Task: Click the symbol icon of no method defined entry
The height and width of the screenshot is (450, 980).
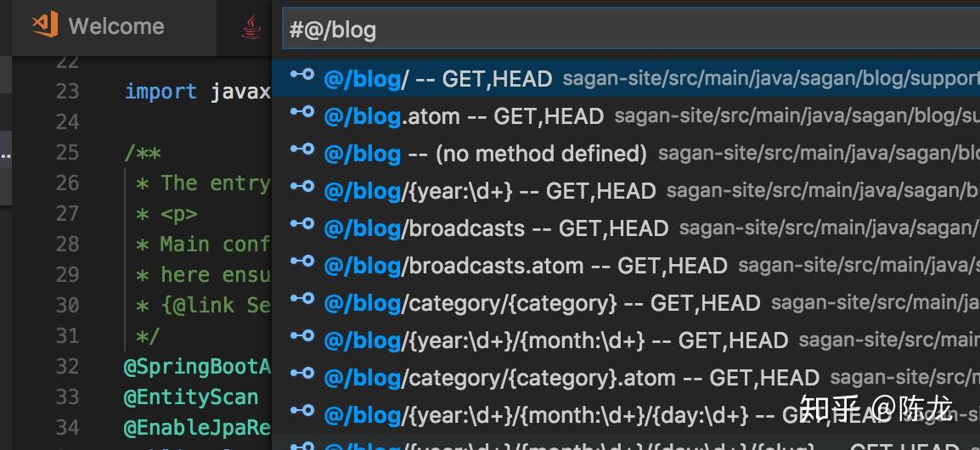Action: [x=302, y=149]
